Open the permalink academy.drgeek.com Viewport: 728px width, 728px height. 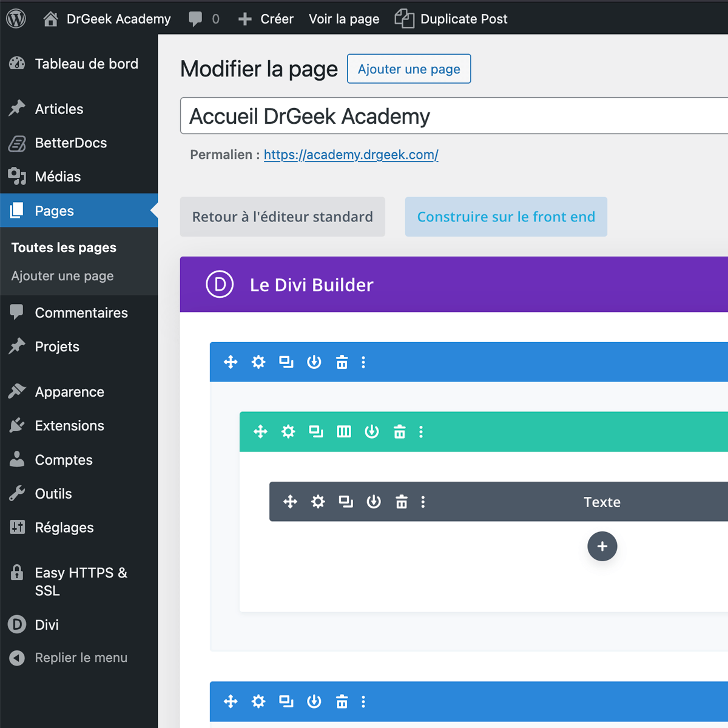[351, 155]
